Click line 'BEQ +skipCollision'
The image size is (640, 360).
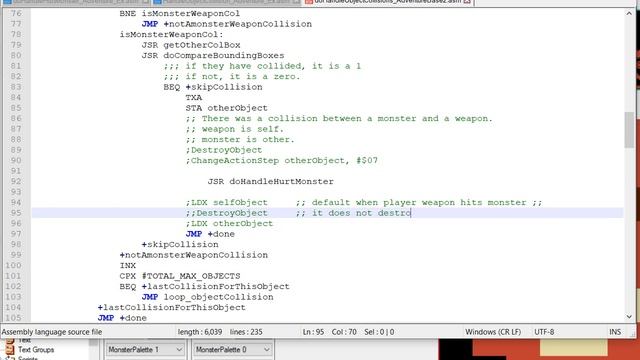coord(213,87)
